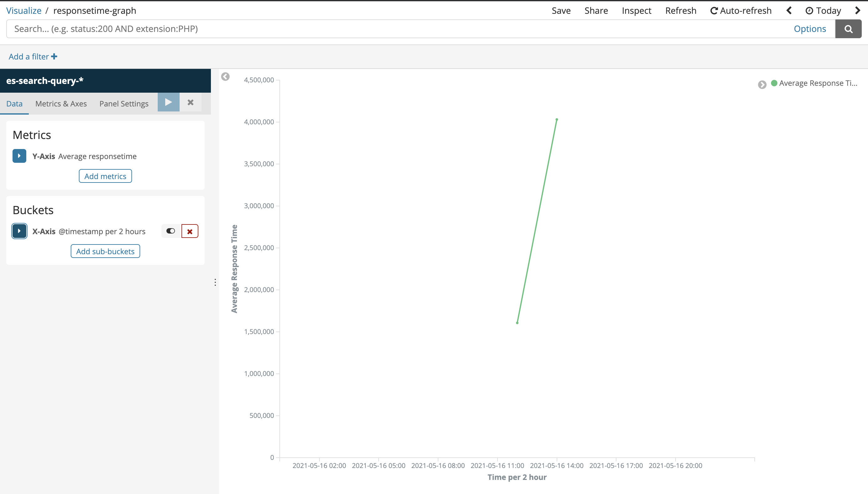Disable the @timestamp per 2 hours bucket
Screen dimensions: 868x494
[x=171, y=231]
